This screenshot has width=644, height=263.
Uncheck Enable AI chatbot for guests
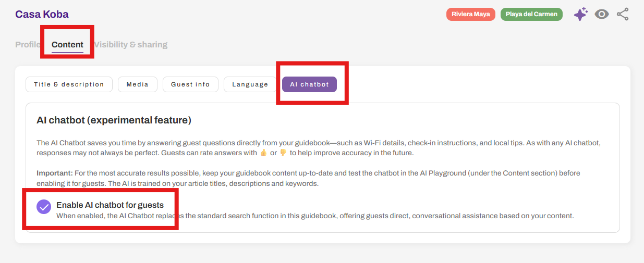pos(44,207)
